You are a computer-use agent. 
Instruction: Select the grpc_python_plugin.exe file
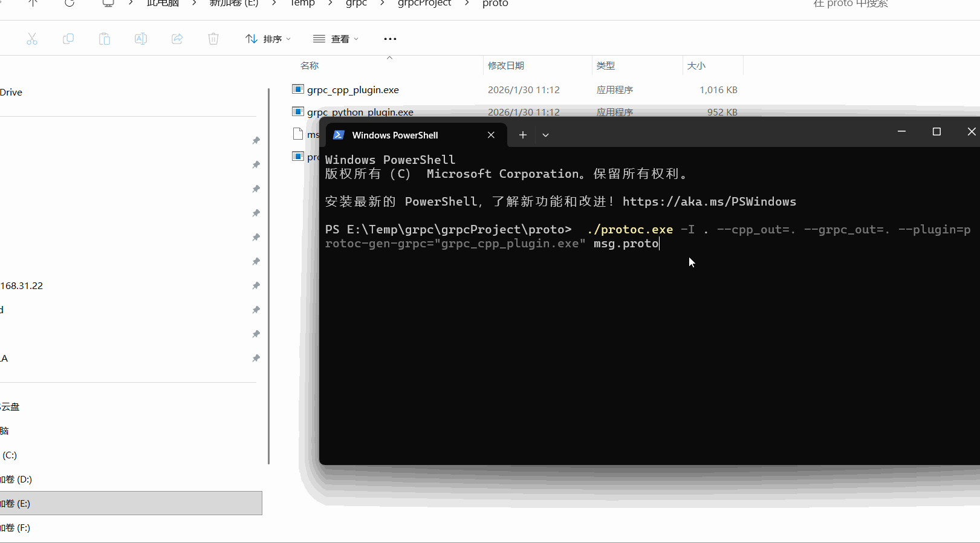pyautogui.click(x=360, y=112)
